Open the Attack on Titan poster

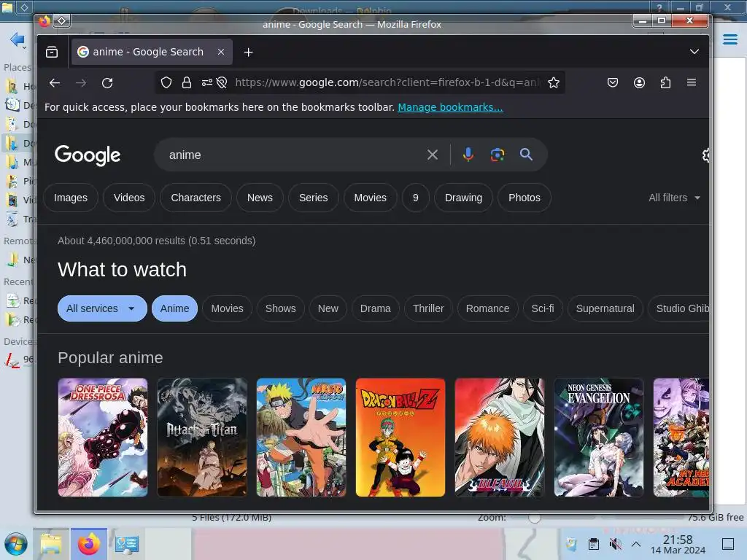point(202,437)
